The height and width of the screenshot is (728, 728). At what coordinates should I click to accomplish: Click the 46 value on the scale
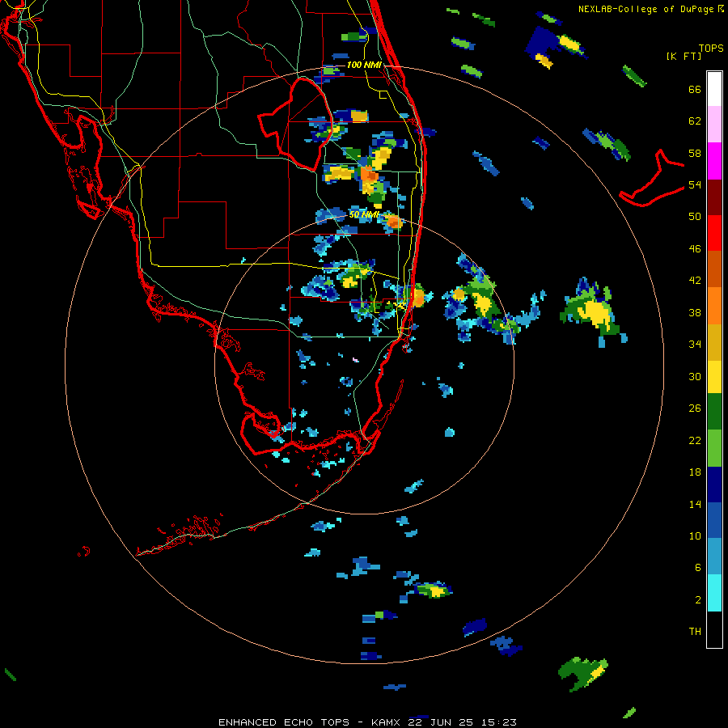point(695,249)
